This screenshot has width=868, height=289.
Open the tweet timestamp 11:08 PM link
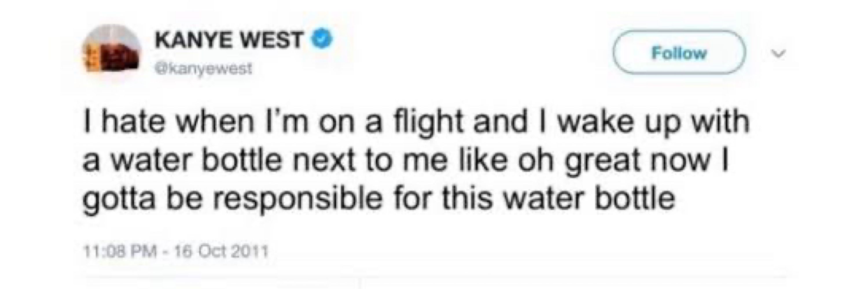click(120, 251)
